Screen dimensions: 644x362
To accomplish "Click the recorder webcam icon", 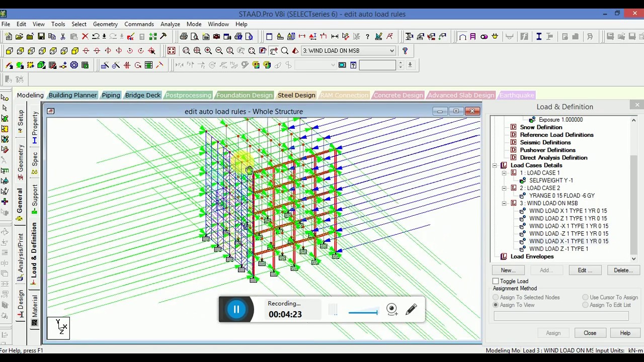I will (392, 309).
